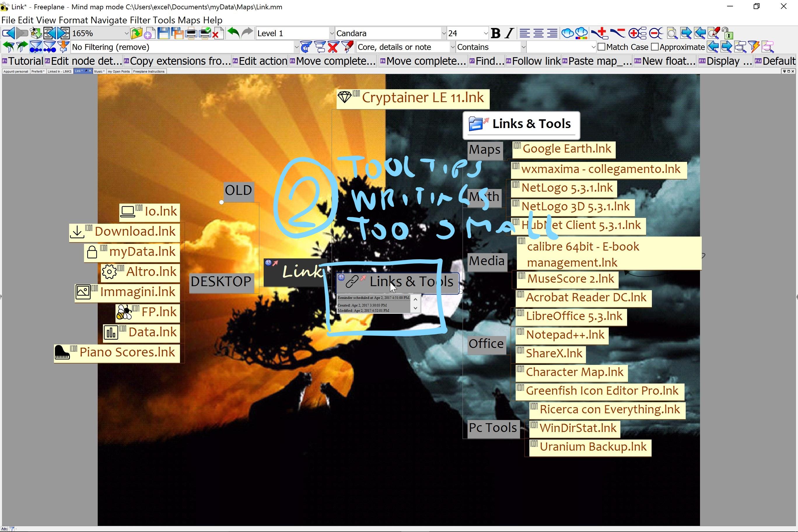Remove current filter with the red X icon
798x532 pixels.
tap(332, 47)
